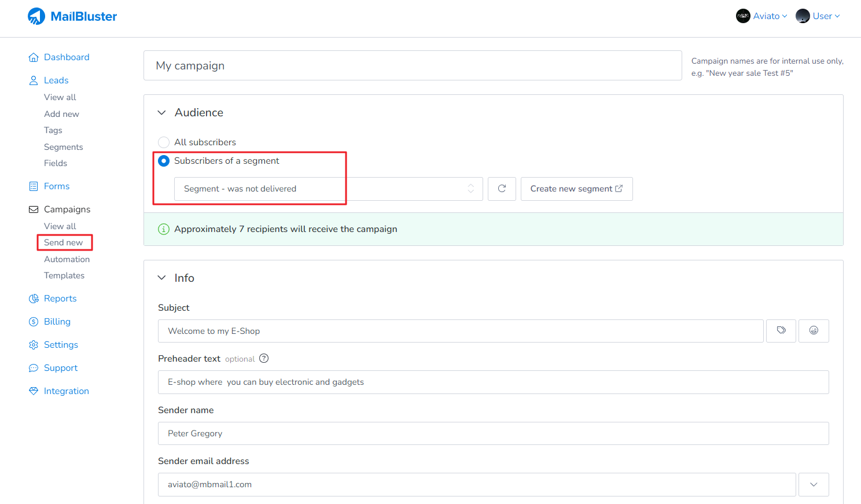Open the User account menu
Image resolution: width=861 pixels, height=504 pixels.
(818, 16)
